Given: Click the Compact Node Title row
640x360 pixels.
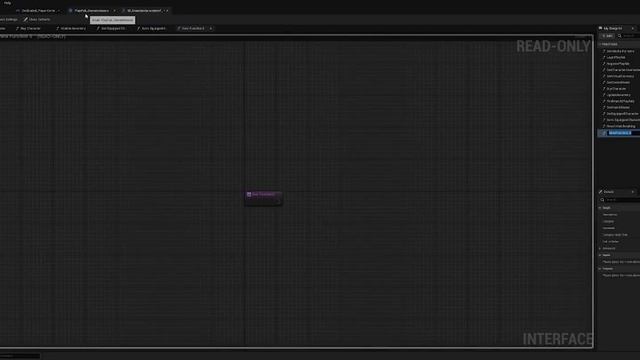Looking at the screenshot, I should 620,235.
